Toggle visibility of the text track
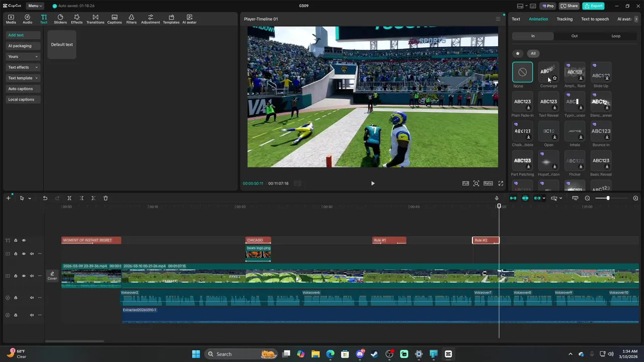 click(x=24, y=240)
